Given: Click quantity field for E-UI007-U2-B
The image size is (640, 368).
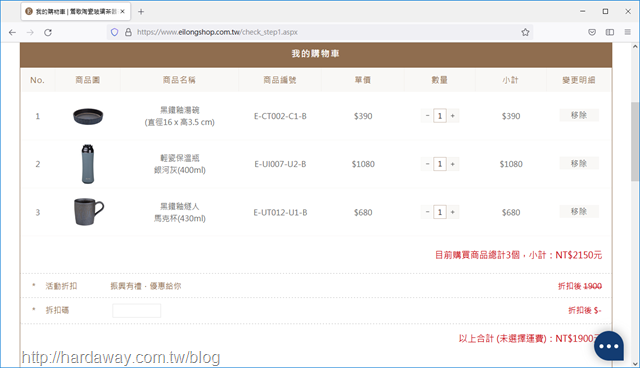Looking at the screenshot, I should 440,164.
